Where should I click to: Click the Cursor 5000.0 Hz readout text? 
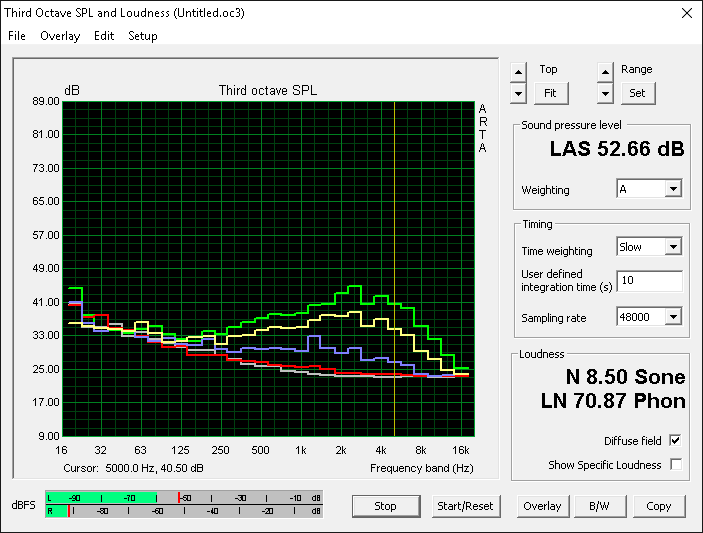[134, 468]
